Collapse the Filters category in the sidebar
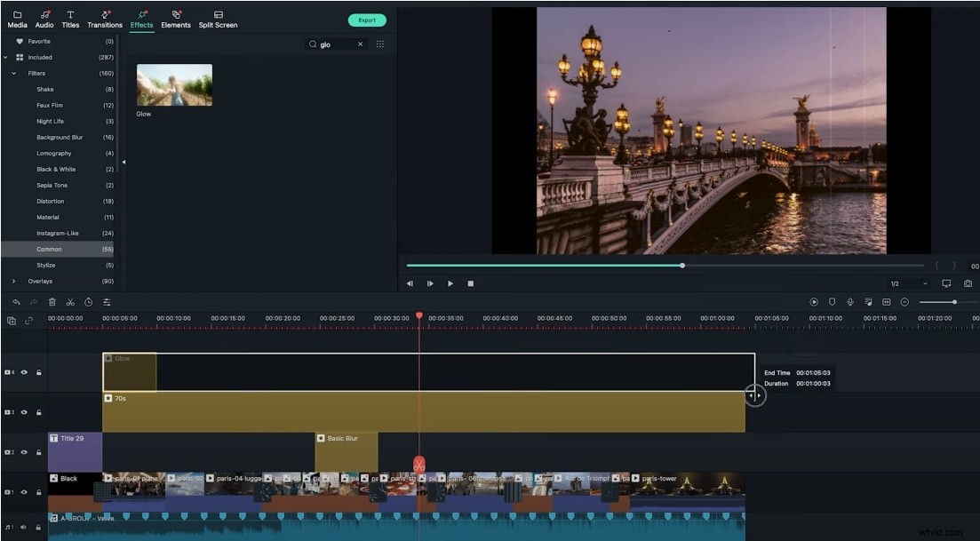980x541 pixels. click(x=14, y=73)
